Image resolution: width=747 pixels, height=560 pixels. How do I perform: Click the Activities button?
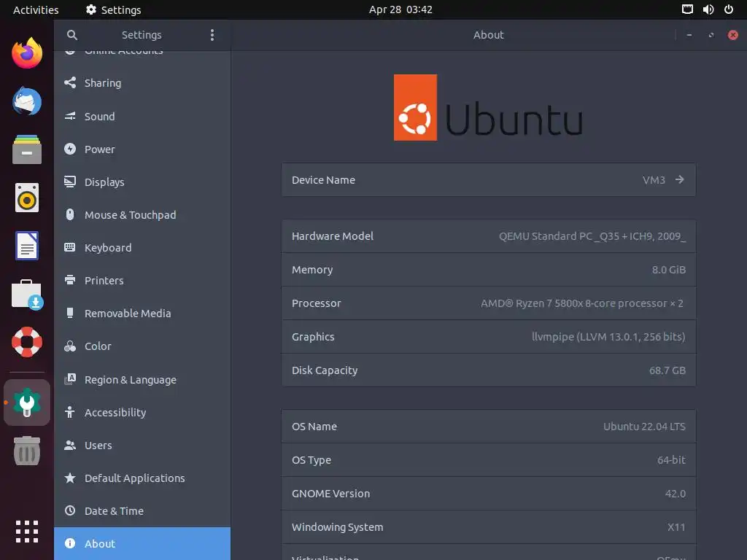[36, 9]
